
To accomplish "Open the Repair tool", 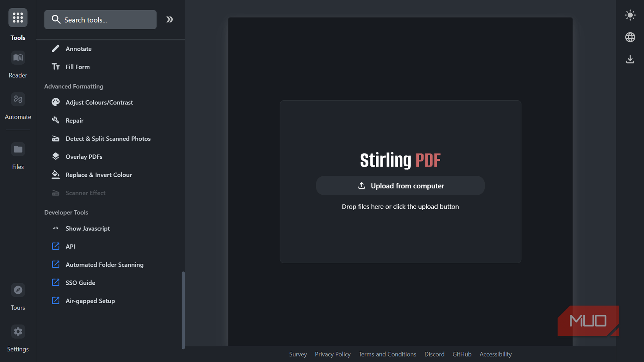I will coord(75,121).
